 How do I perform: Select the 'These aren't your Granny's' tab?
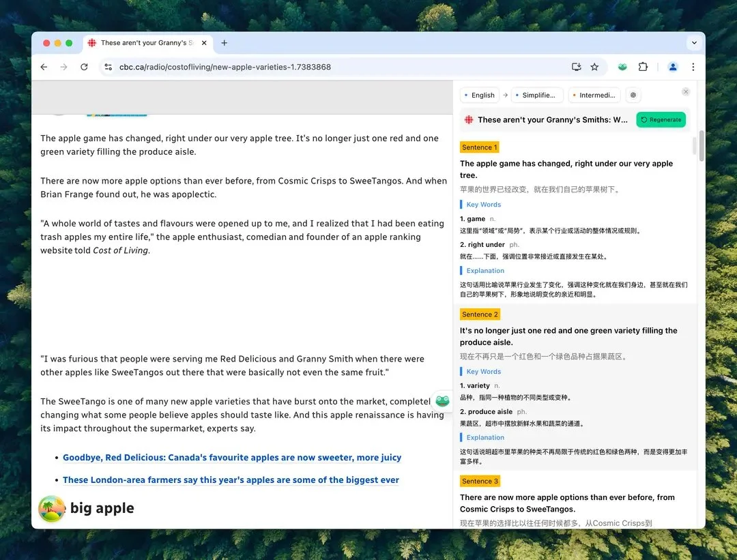click(x=147, y=43)
